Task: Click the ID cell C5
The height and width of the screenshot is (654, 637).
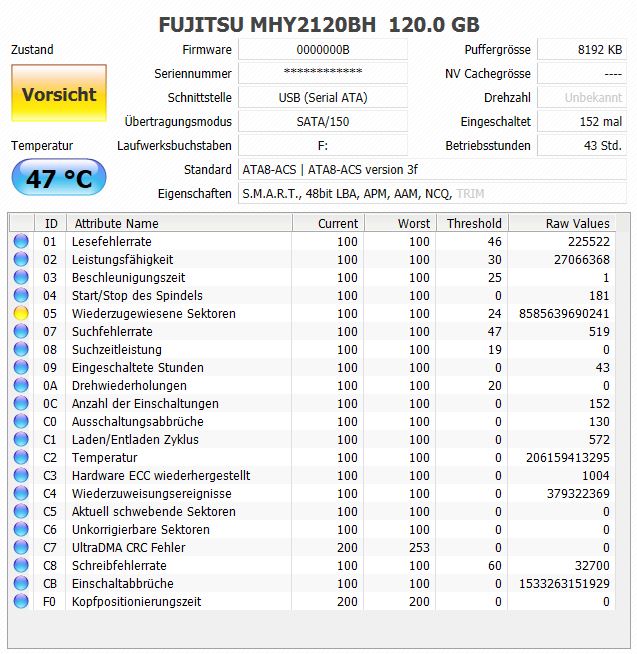Action: (50, 511)
